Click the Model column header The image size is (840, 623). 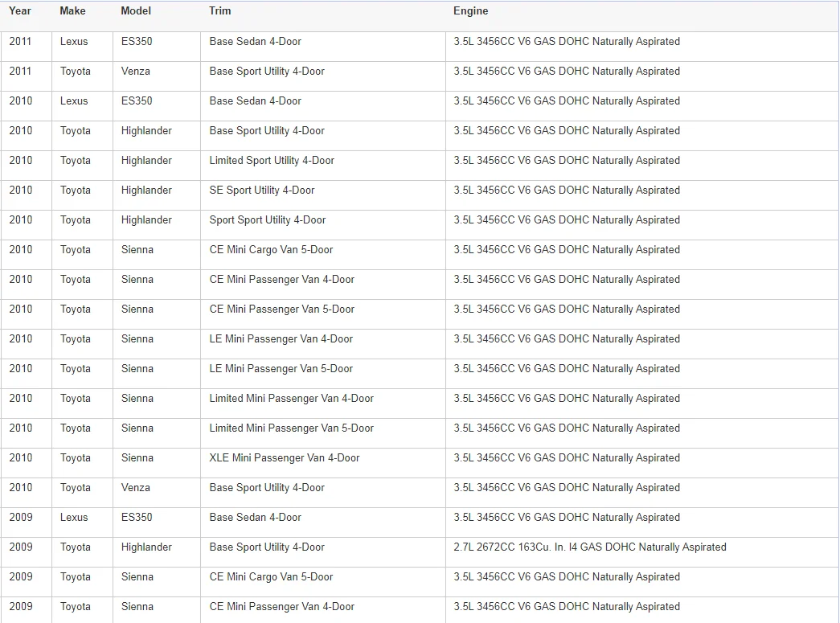pyautogui.click(x=136, y=10)
